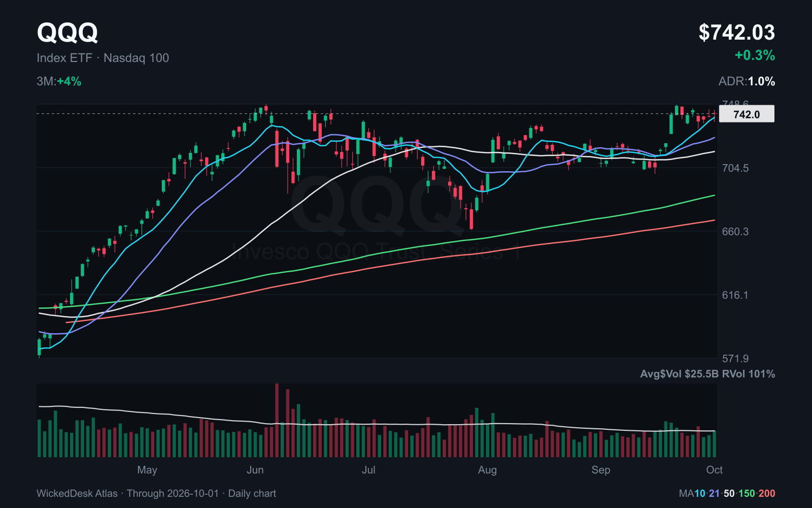812x508 pixels.
Task: Click the Jun date axis label
Action: click(x=255, y=470)
